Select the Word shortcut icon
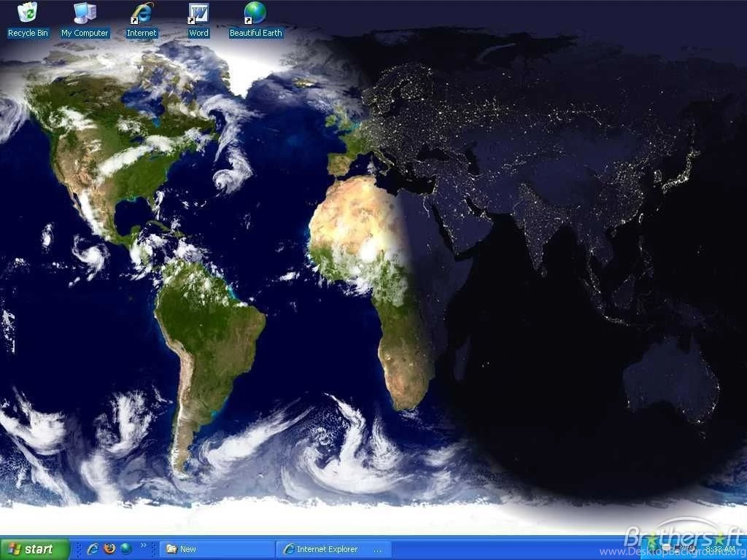 [x=198, y=12]
